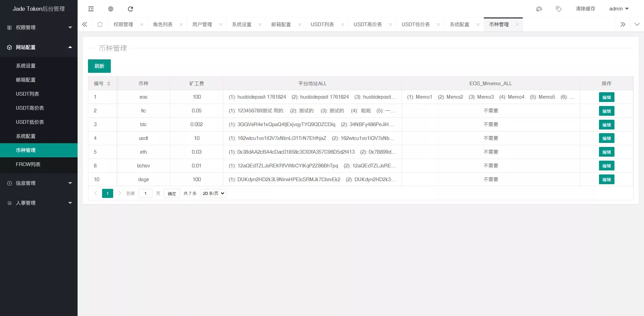Open the tab operations dropdown arrow
Image resolution: width=644 pixels, height=316 pixels.
(637, 24)
